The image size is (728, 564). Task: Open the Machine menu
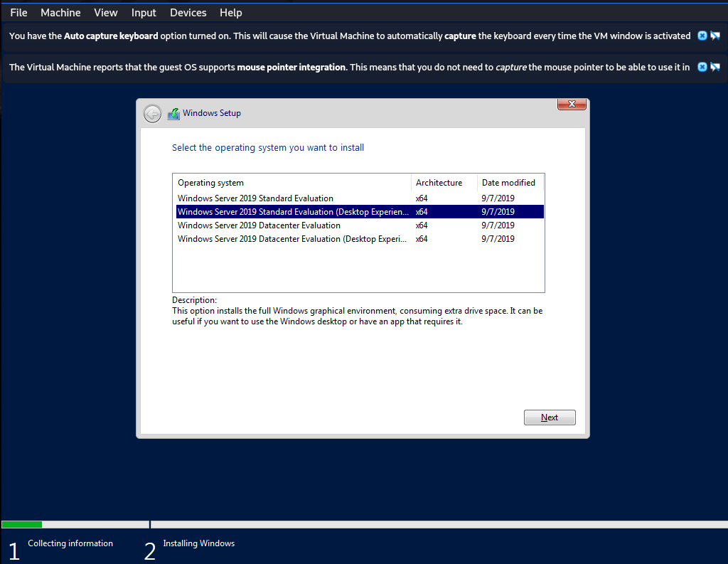pyautogui.click(x=60, y=13)
